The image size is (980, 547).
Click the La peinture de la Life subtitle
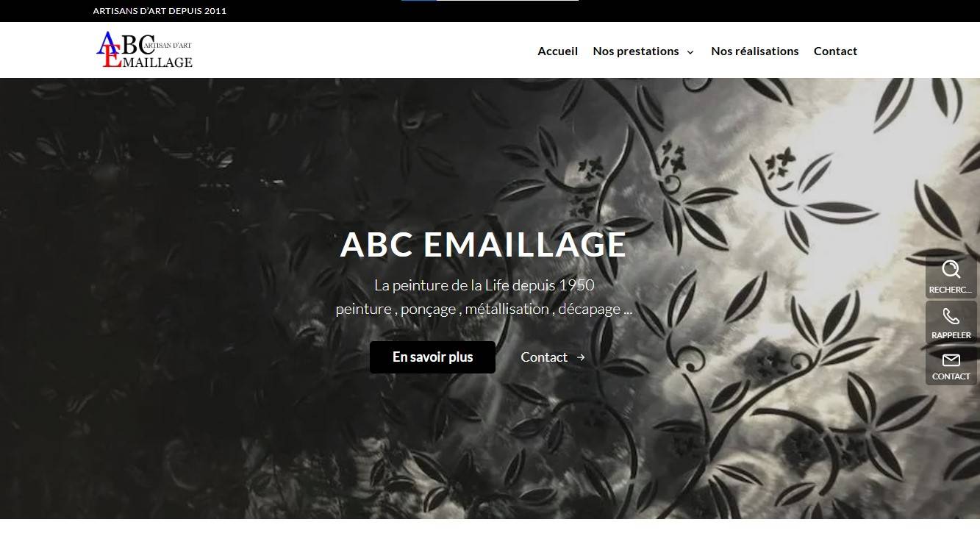tap(484, 285)
